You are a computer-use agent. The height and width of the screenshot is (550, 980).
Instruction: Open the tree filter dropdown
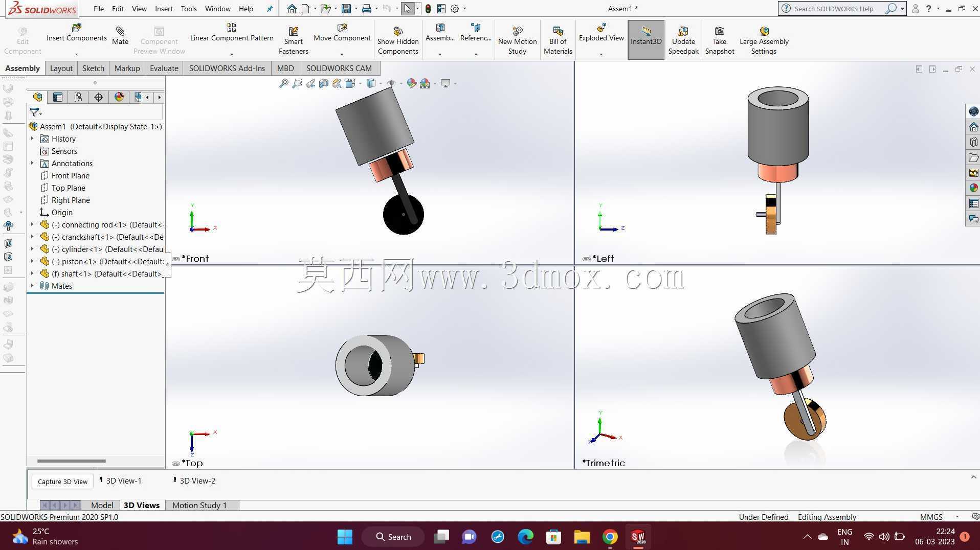[36, 112]
